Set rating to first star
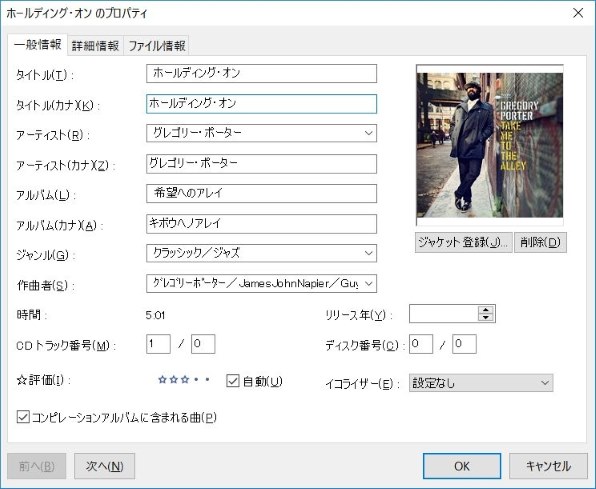The image size is (596, 489). (162, 379)
